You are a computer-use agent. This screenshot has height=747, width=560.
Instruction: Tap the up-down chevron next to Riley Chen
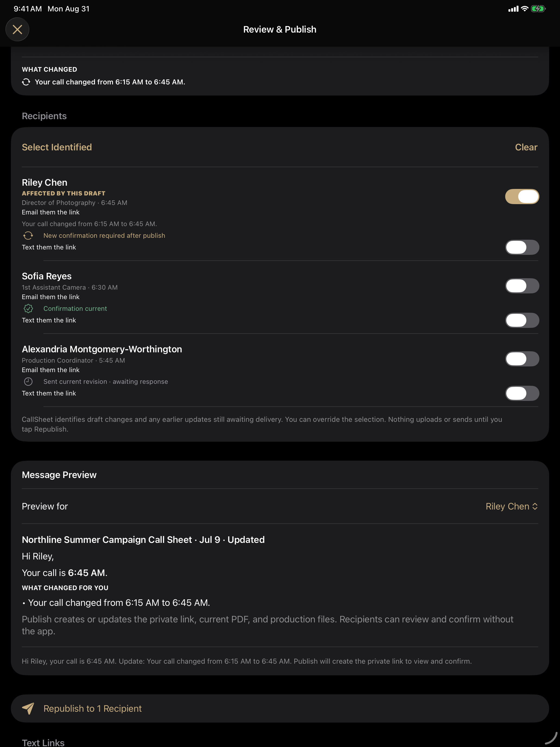point(535,506)
